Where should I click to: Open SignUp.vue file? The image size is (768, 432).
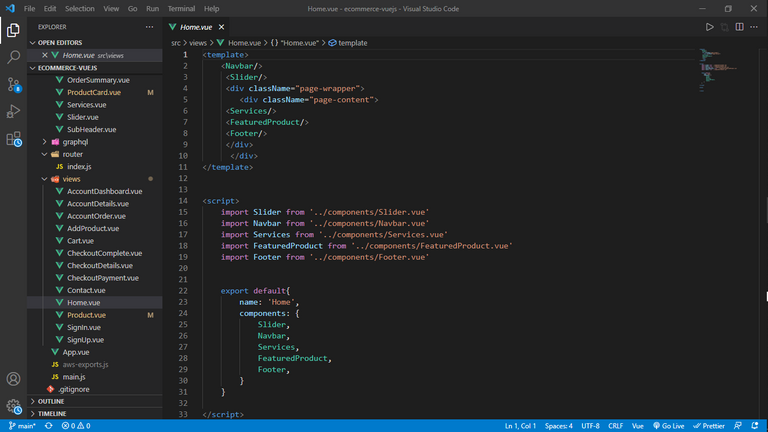[x=85, y=340]
